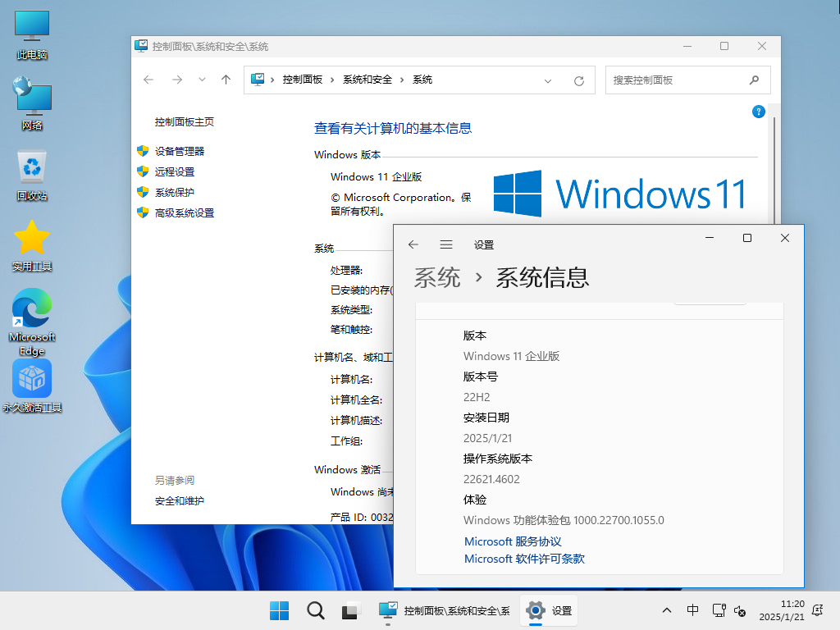The height and width of the screenshot is (630, 840).
Task: Switch to 设置 taskbar button
Action: click(x=549, y=610)
